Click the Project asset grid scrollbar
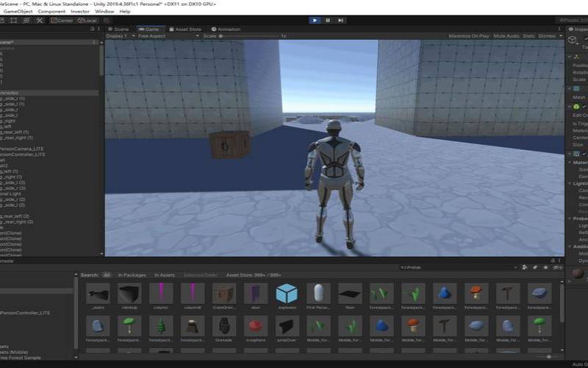 pos(562,302)
